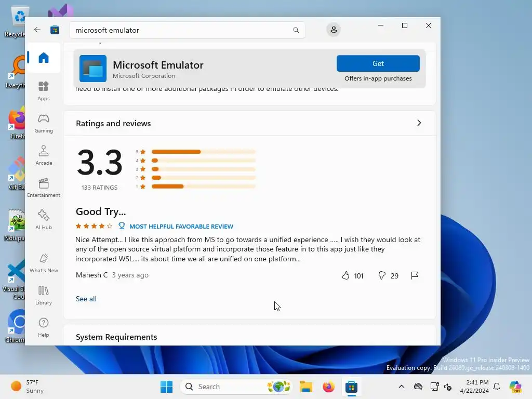The width and height of the screenshot is (532, 399).
Task: Click the 5 star rating bar
Action: click(x=203, y=152)
